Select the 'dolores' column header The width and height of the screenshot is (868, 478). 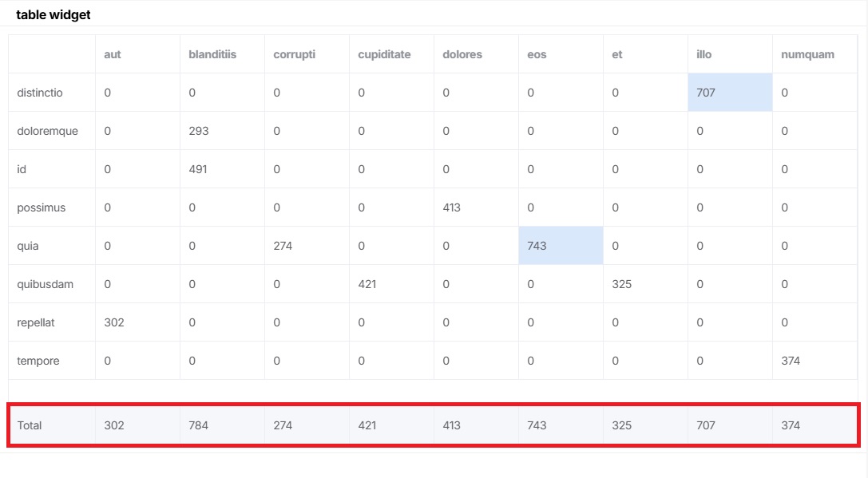point(462,54)
